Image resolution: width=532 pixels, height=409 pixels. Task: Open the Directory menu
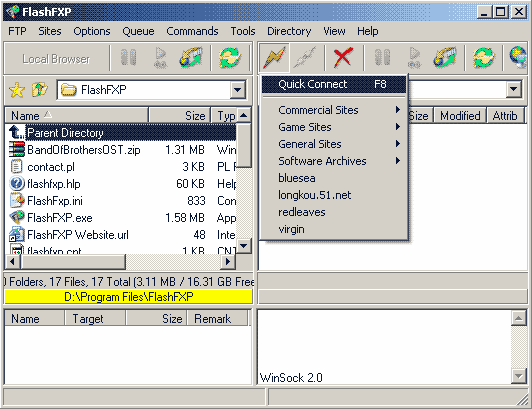coord(289,31)
